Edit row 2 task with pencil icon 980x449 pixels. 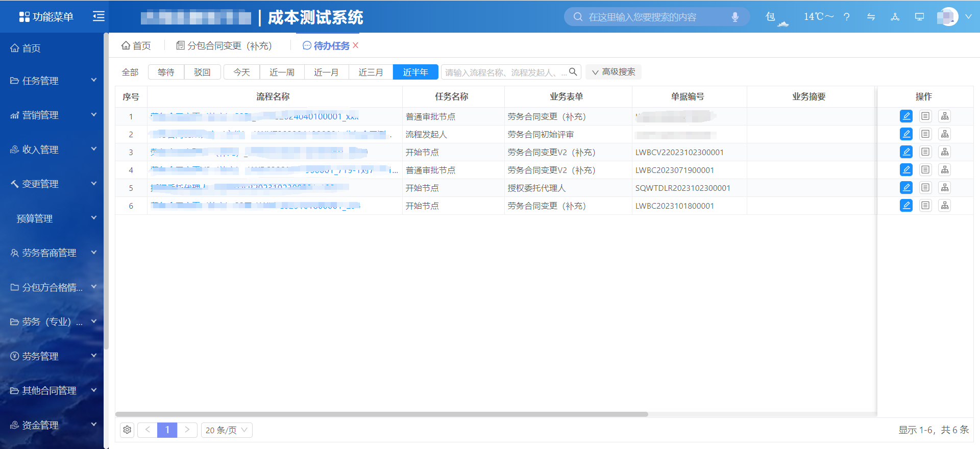pyautogui.click(x=906, y=134)
